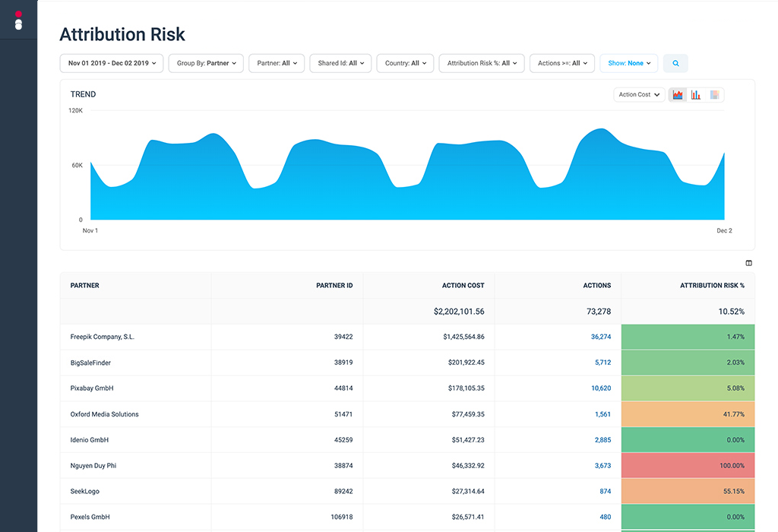
Task: Open the Action Cost metric dropdown
Action: click(638, 94)
